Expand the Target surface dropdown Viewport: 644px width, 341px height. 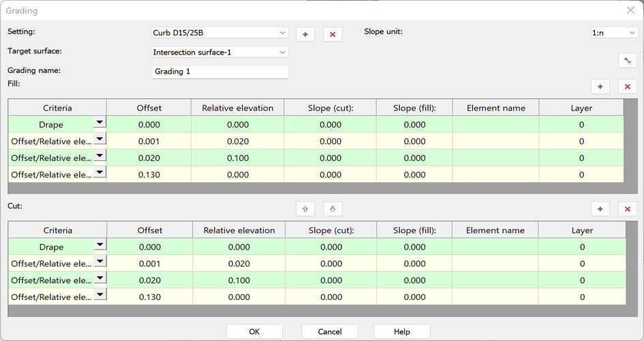(x=219, y=52)
